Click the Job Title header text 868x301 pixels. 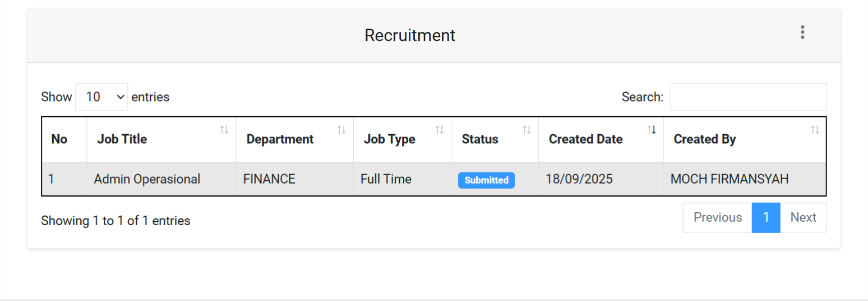click(x=122, y=139)
